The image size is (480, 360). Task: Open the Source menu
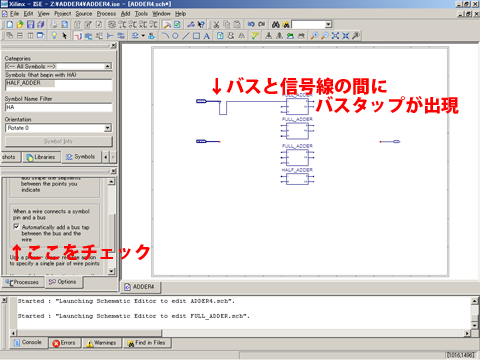84,14
